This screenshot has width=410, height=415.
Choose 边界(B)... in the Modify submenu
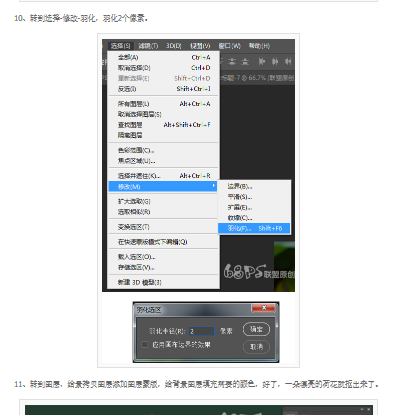[254, 186]
